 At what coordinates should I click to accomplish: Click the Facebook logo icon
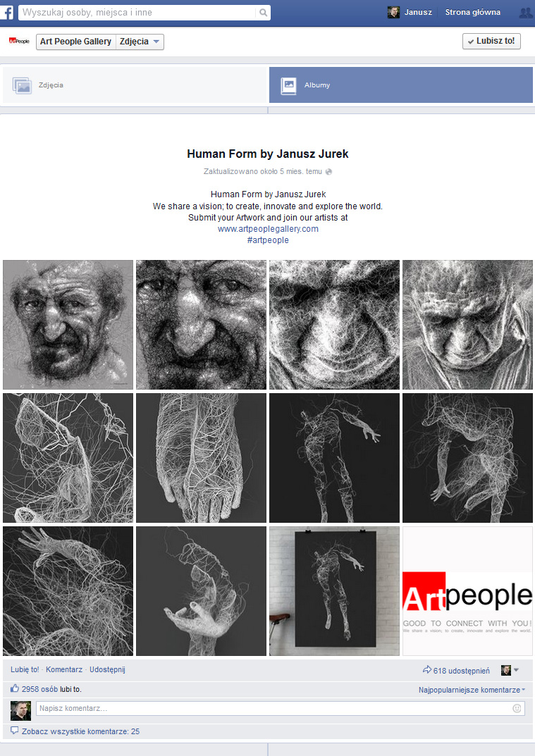[x=7, y=12]
